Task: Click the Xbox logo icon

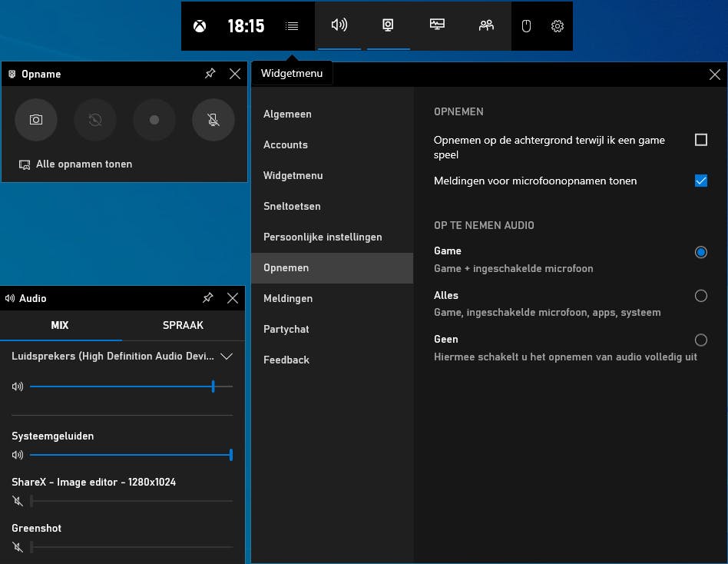Action: click(200, 26)
